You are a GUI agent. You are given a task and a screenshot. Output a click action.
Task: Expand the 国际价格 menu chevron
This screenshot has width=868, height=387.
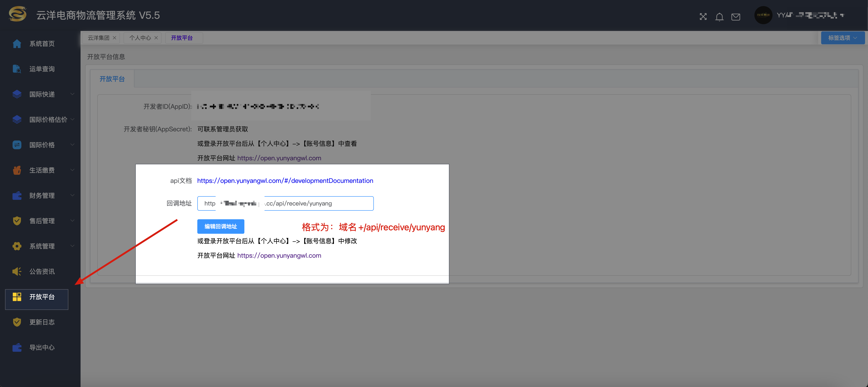[72, 145]
